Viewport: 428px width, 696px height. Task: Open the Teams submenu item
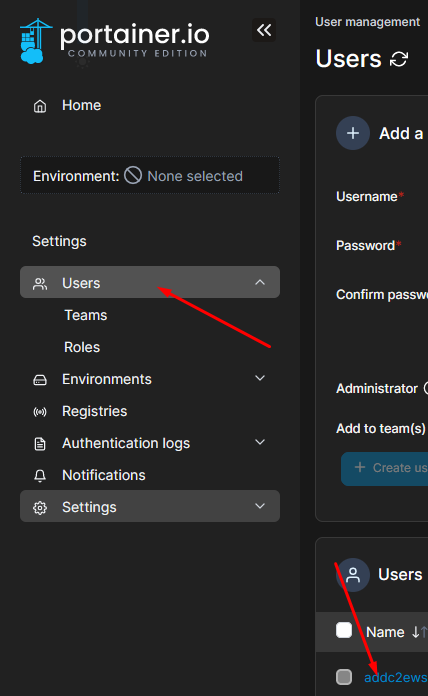(86, 315)
